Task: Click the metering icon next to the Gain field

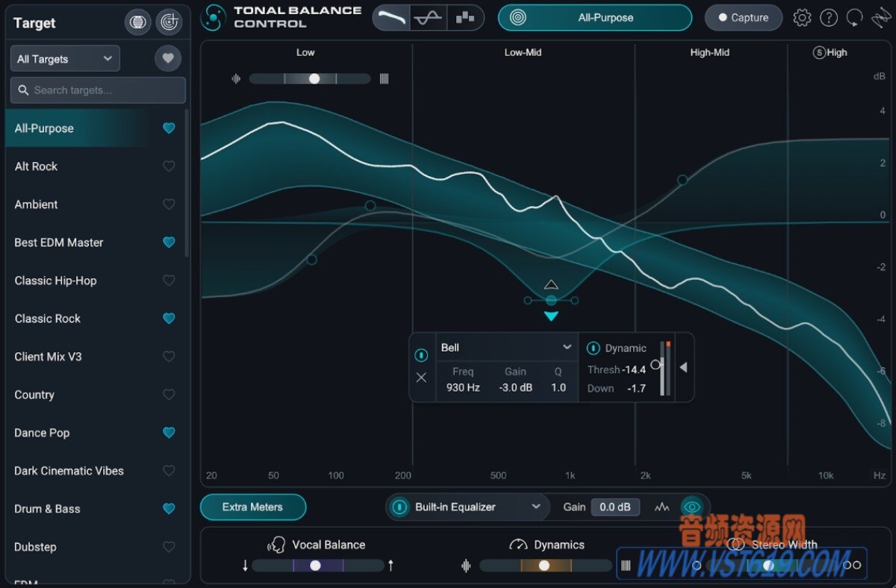Action: tap(662, 507)
